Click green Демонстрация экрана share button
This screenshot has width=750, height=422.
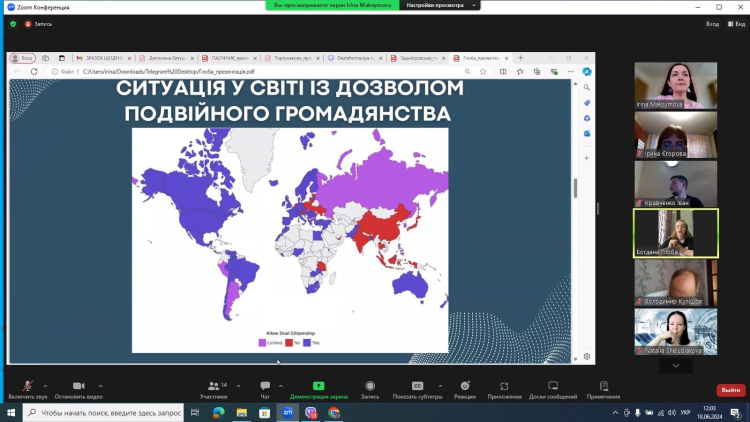[x=318, y=387]
